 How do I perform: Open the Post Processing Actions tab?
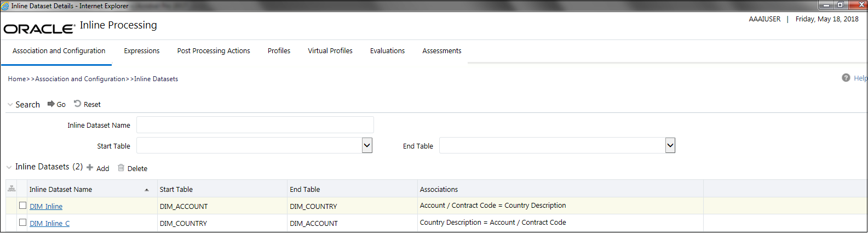tap(214, 51)
